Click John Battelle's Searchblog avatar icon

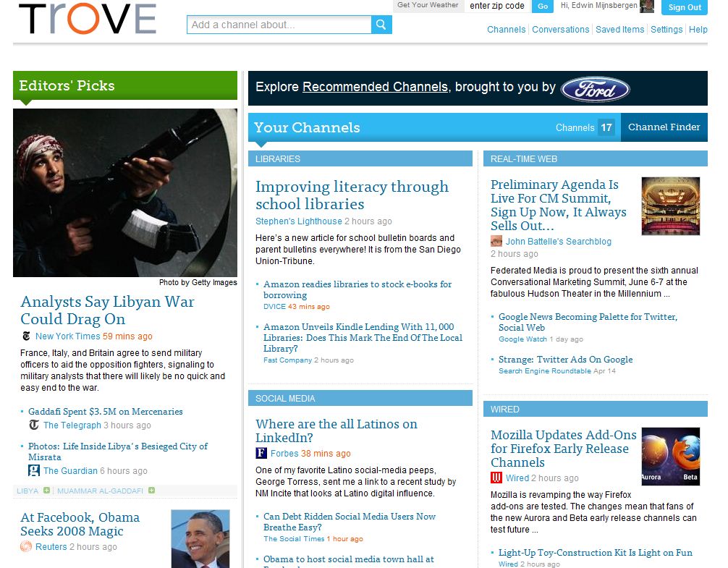tap(496, 241)
